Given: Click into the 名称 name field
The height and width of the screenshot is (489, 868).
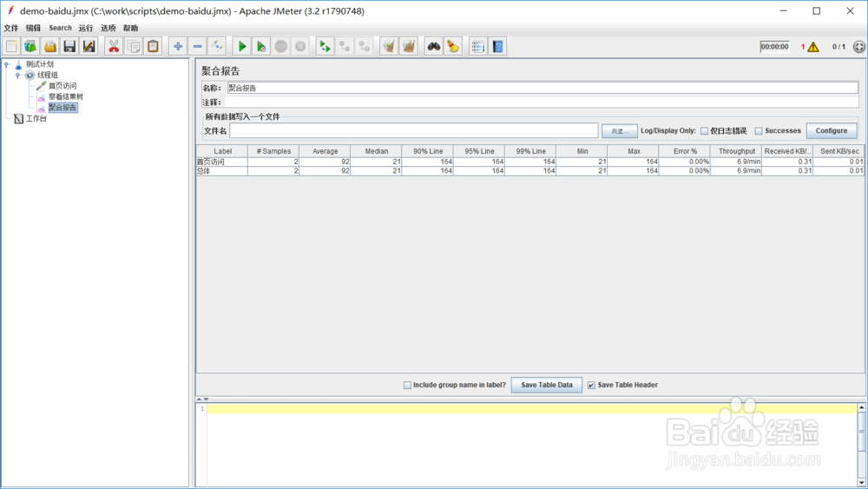Looking at the screenshot, I should [x=542, y=88].
